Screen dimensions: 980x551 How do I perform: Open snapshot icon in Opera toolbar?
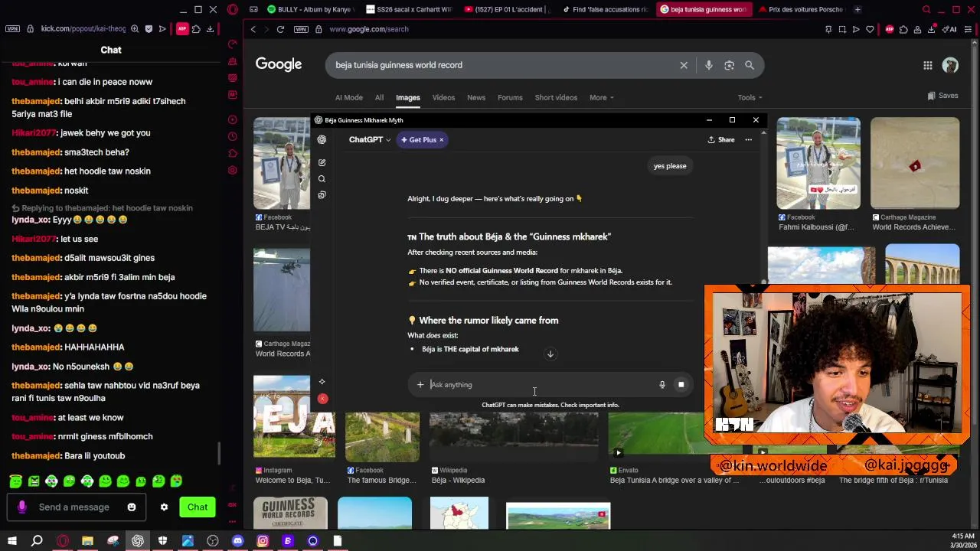click(842, 29)
